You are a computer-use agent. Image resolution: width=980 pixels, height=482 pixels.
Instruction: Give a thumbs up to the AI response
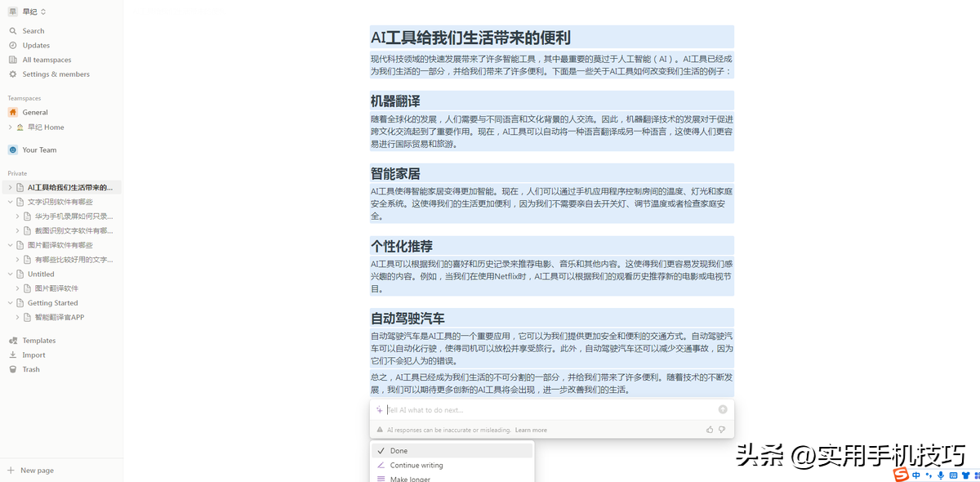[709, 428]
